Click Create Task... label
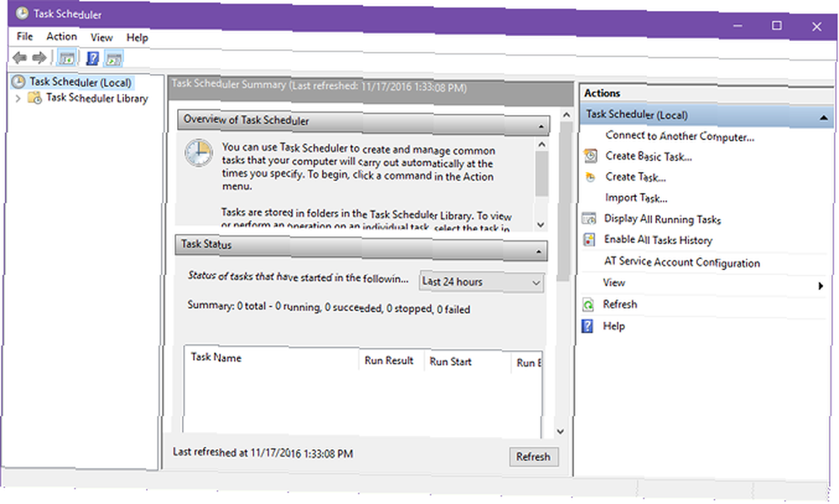Viewport: 839px width, 504px height. [x=636, y=177]
